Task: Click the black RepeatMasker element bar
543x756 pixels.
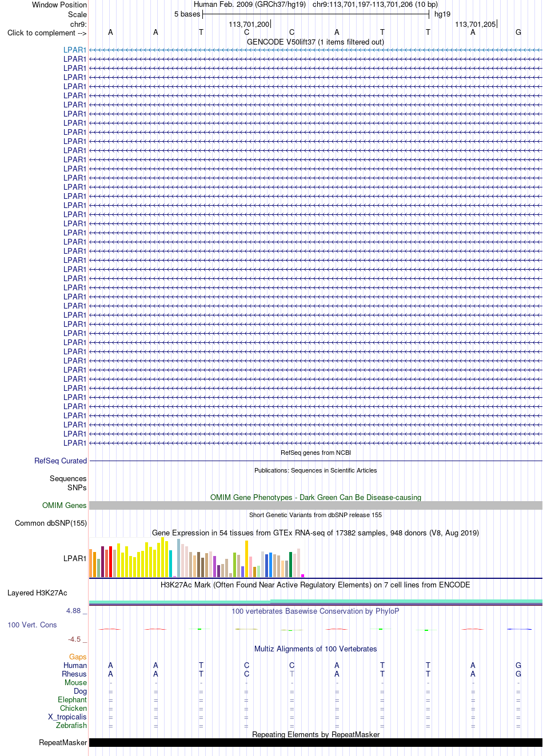Action: coord(316,742)
